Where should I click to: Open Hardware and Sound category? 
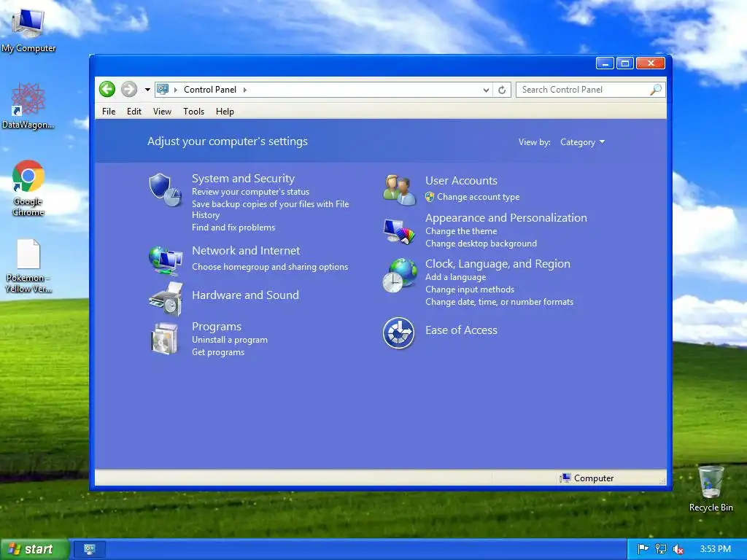click(x=245, y=295)
